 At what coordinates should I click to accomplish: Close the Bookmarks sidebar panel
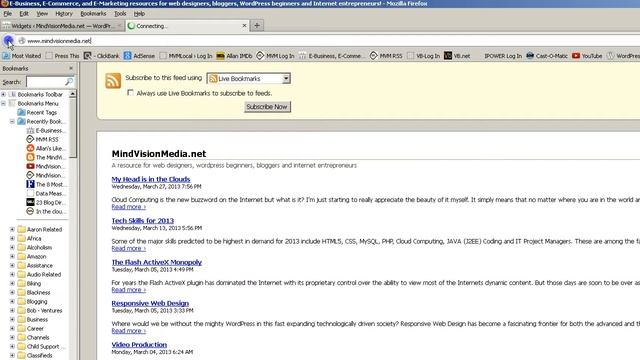click(71, 68)
